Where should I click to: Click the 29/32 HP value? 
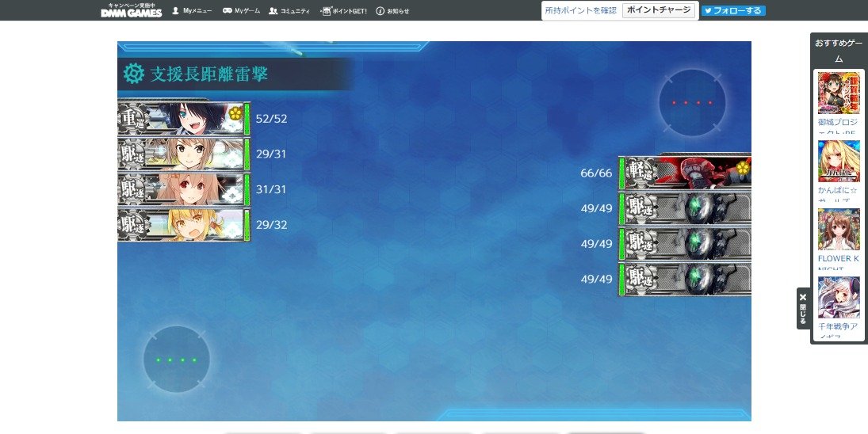click(271, 225)
